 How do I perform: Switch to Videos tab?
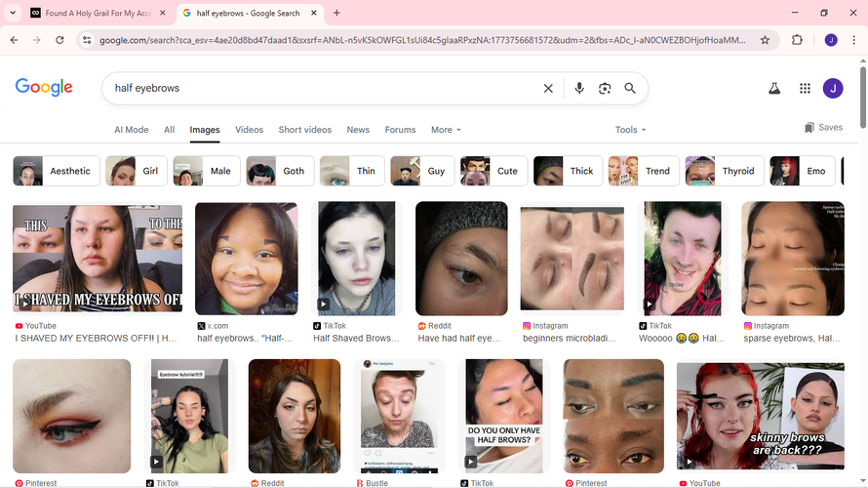point(249,130)
